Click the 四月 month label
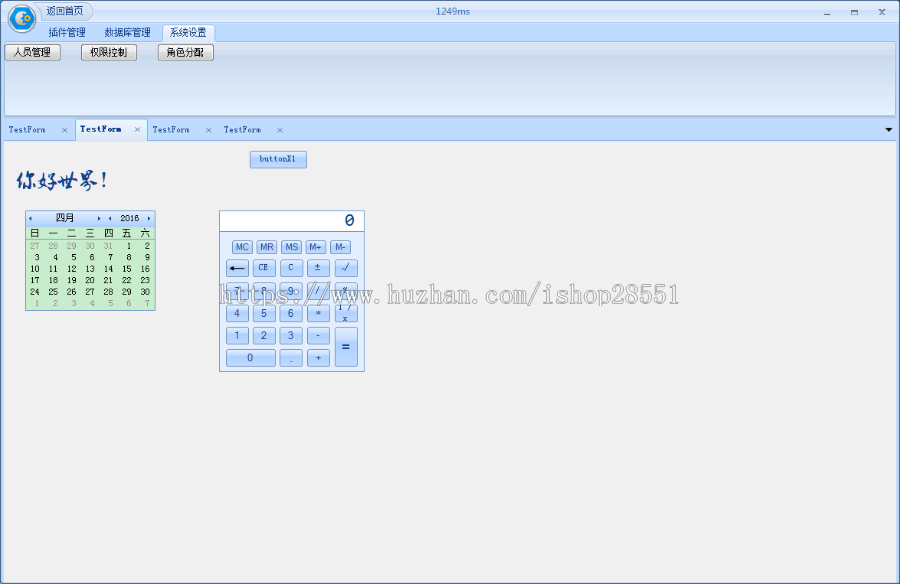 pos(64,218)
